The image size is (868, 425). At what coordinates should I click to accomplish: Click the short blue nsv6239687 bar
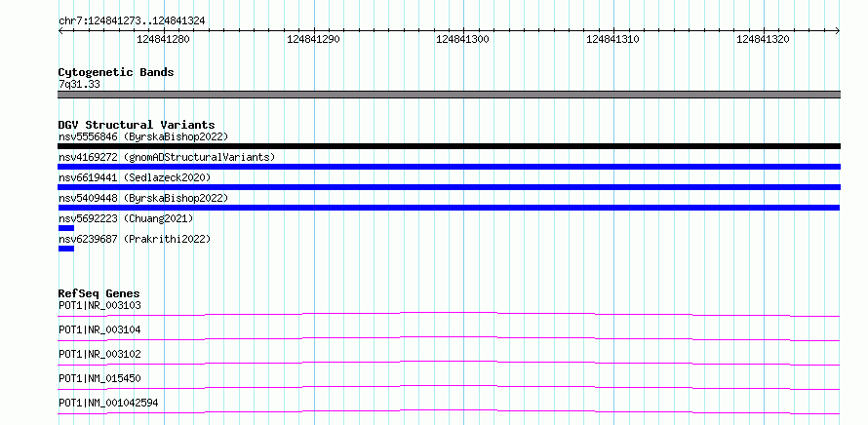tap(66, 249)
